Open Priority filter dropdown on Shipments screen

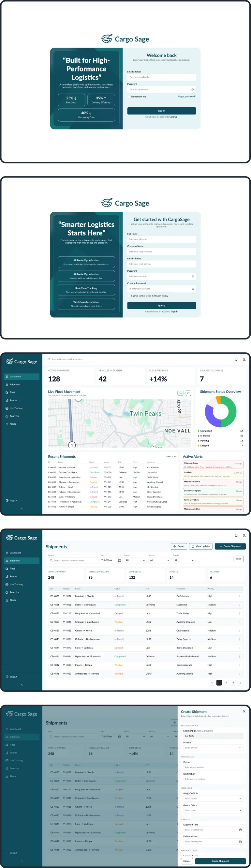click(184, 560)
